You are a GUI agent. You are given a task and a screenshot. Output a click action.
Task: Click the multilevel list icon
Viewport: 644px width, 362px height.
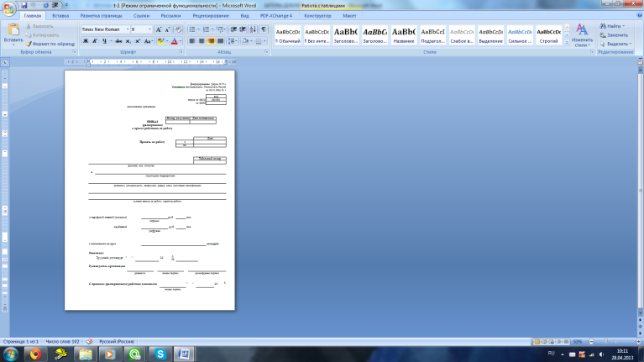pos(220,29)
